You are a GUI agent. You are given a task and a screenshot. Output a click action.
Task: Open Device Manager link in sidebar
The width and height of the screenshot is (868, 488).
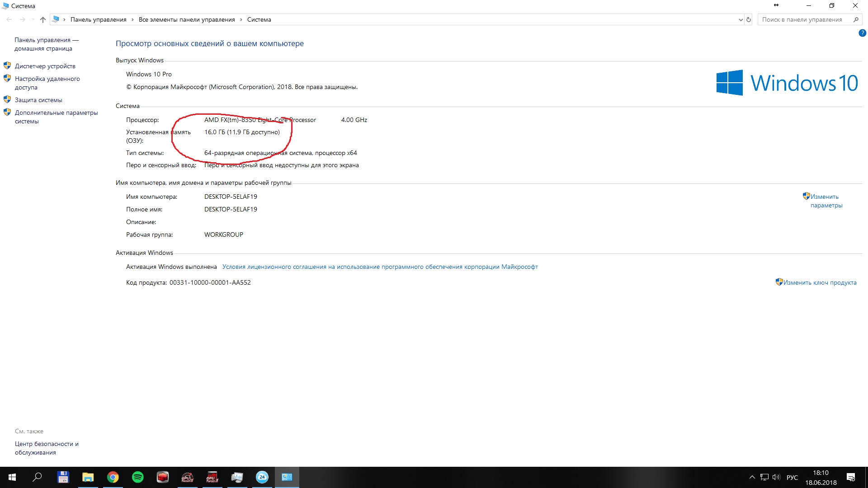pyautogui.click(x=45, y=66)
